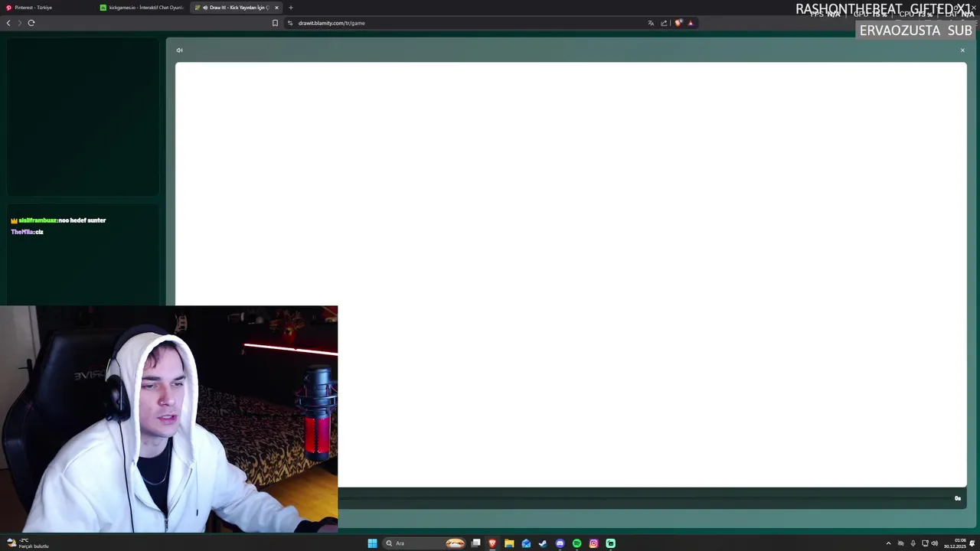
Task: Go forward to the next page
Action: pyautogui.click(x=20, y=23)
